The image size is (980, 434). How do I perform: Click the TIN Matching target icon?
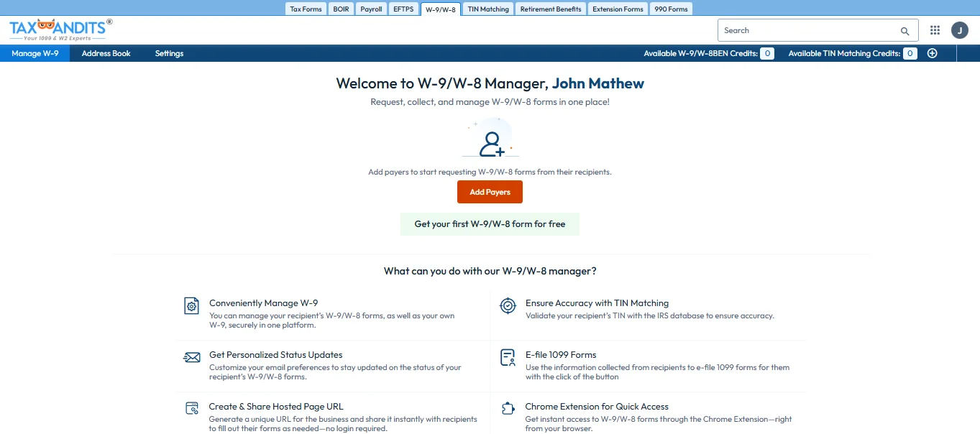[508, 306]
